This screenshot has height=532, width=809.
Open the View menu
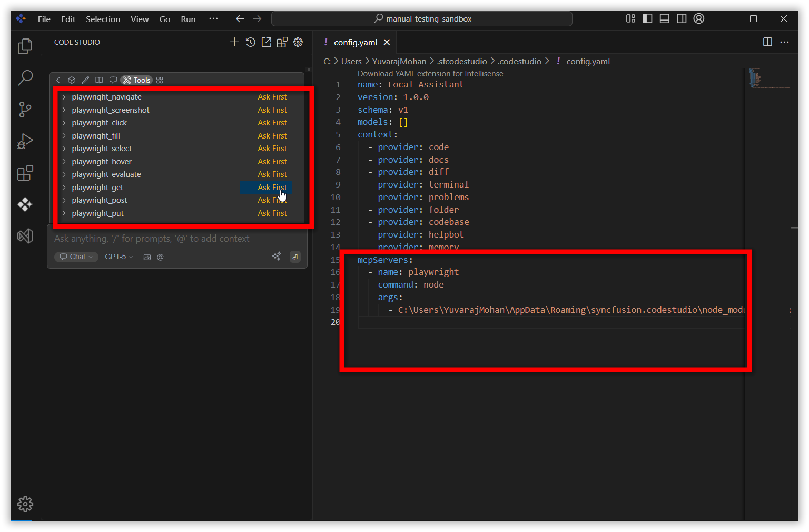pyautogui.click(x=140, y=19)
